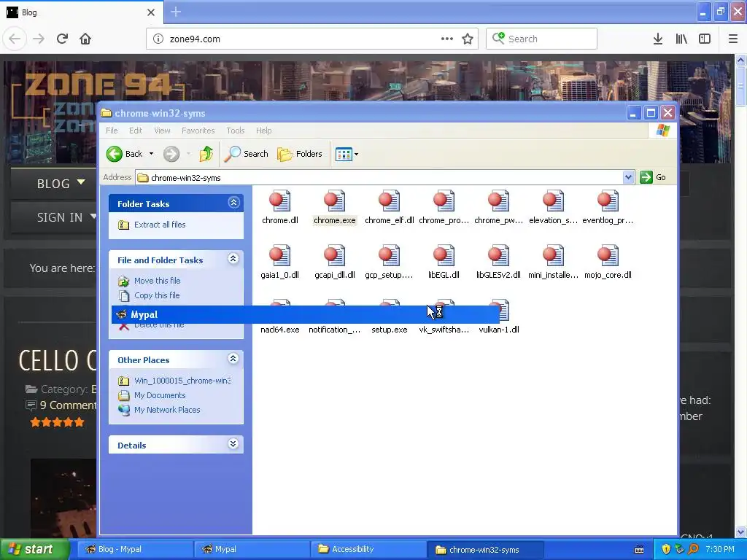Collapse the Other Places panel
The width and height of the screenshot is (747, 560).
233,359
